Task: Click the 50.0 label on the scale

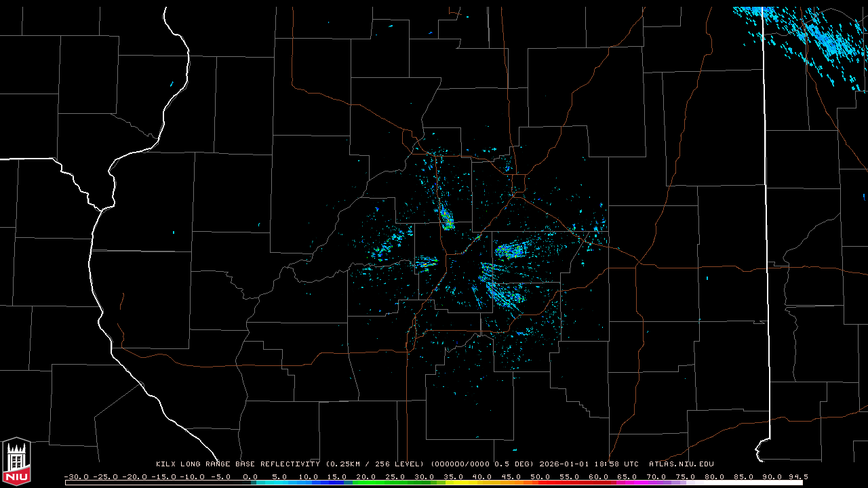Action: click(x=540, y=476)
